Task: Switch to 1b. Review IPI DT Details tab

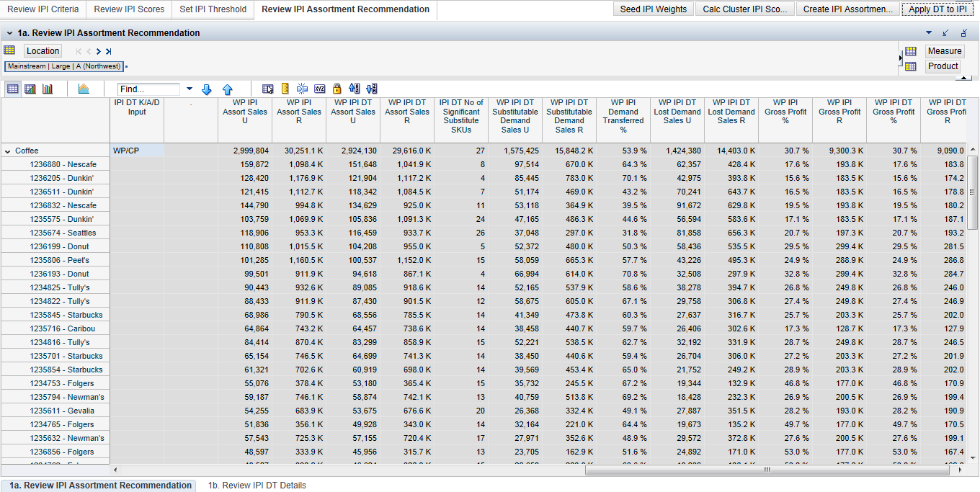Action: click(x=257, y=486)
